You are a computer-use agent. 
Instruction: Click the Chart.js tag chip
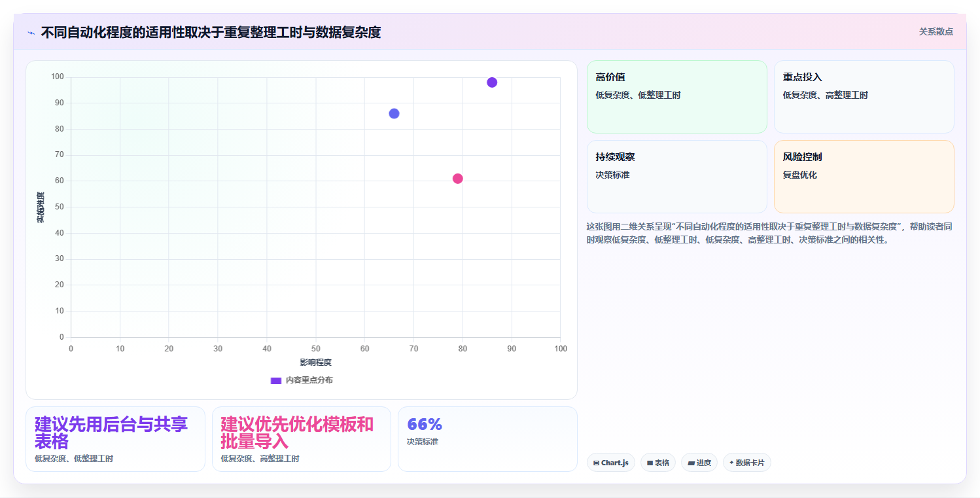[611, 463]
